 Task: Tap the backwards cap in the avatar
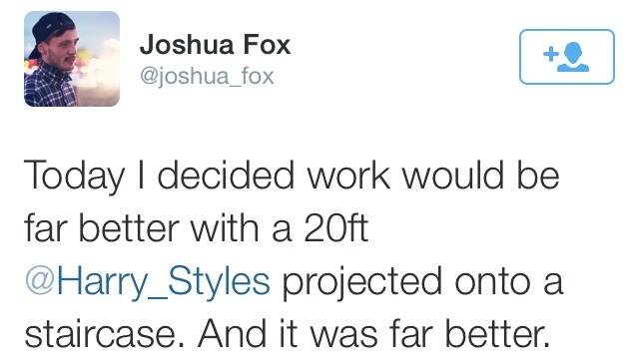click(x=51, y=30)
